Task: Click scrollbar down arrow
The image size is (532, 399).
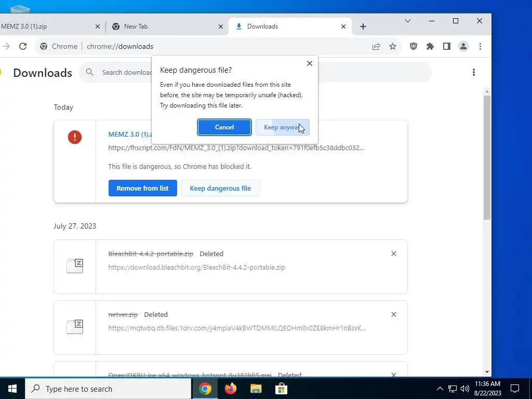Action: (x=487, y=372)
